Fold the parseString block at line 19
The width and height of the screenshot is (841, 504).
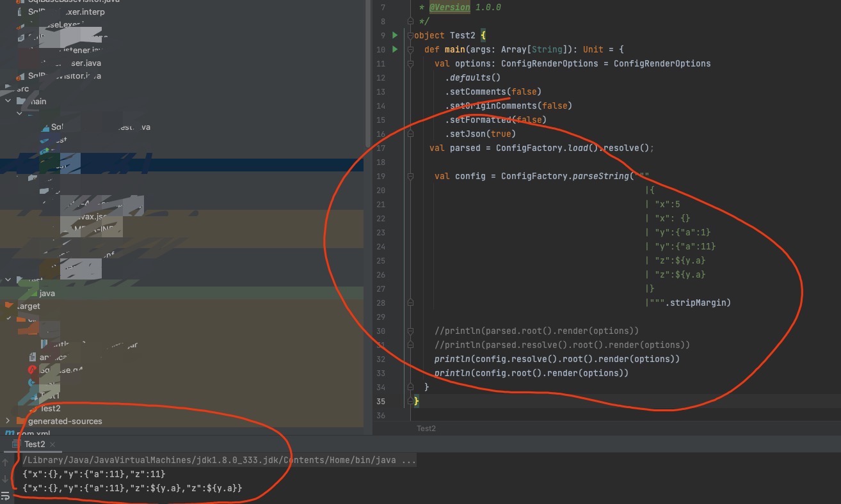point(410,176)
